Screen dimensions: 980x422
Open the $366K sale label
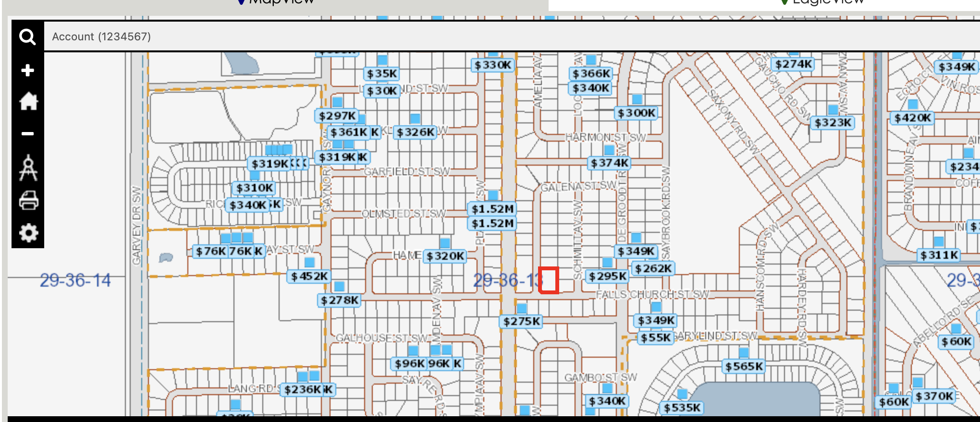[591, 73]
